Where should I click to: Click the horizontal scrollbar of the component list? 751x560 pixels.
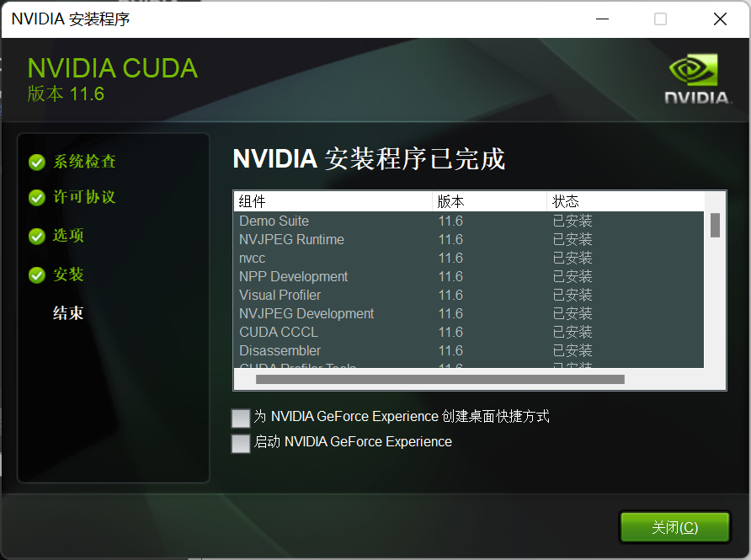tap(440, 380)
